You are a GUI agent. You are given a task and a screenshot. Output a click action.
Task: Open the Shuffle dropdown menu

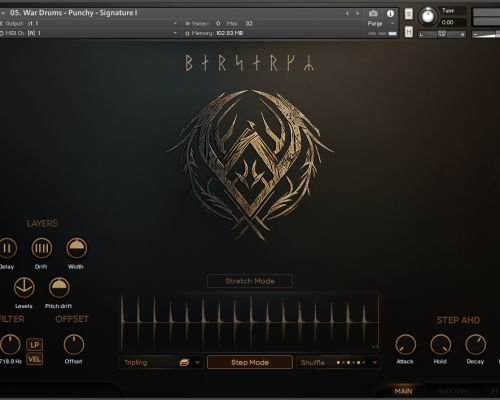click(339, 362)
